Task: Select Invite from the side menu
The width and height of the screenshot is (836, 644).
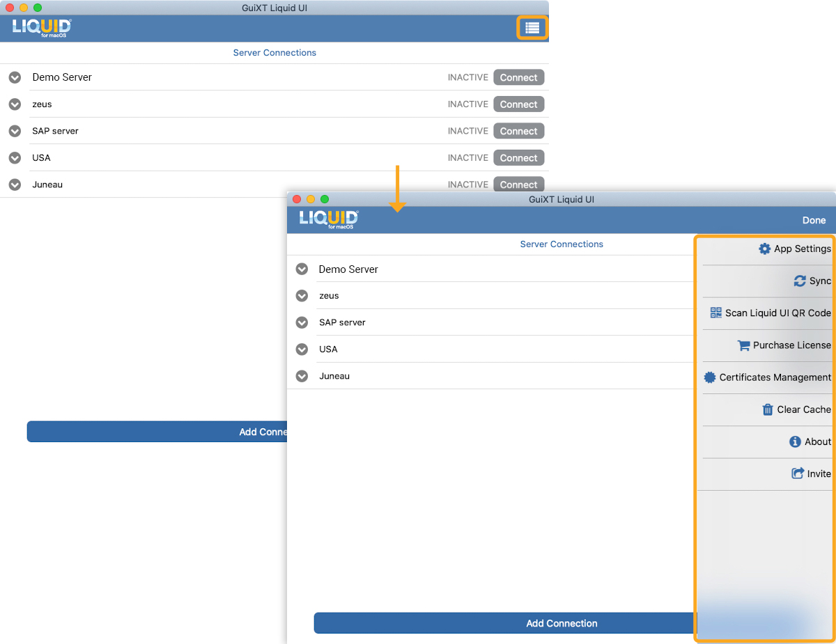Action: pyautogui.click(x=812, y=473)
